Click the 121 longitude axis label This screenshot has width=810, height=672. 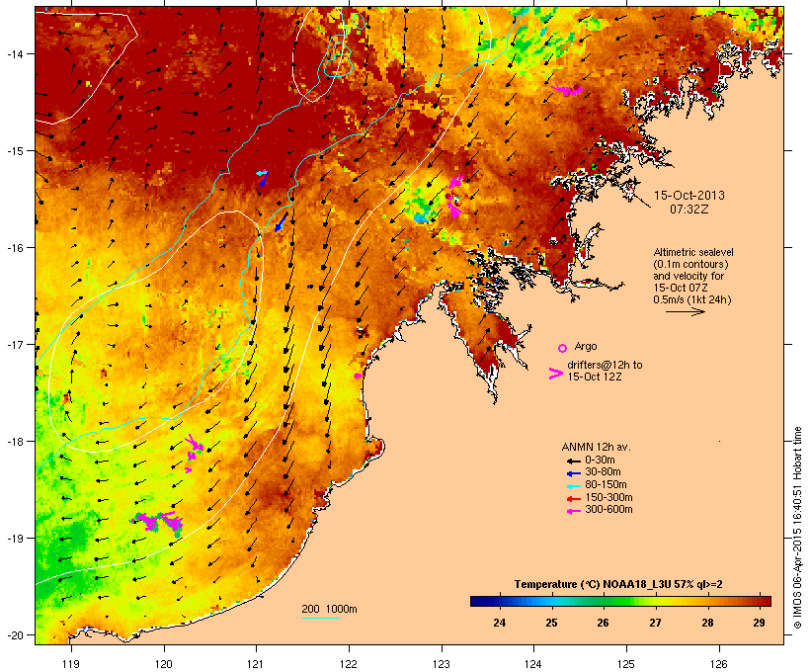point(256,664)
